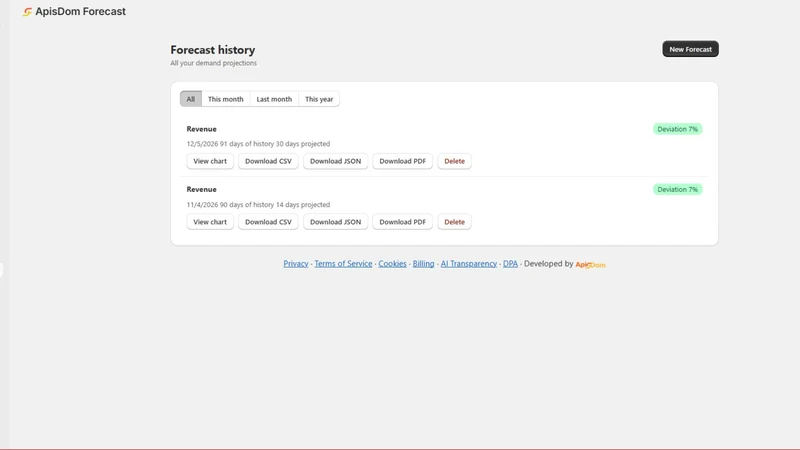View chart for 12/5/2026 Revenue forecast

[210, 161]
